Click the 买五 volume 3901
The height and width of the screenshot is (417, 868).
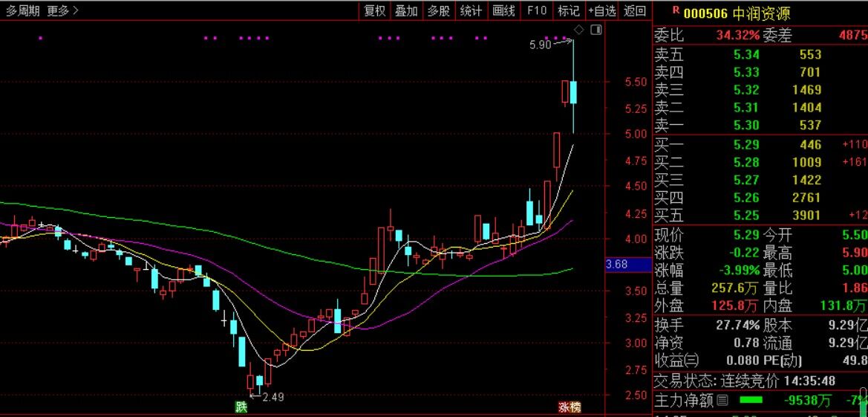click(807, 215)
